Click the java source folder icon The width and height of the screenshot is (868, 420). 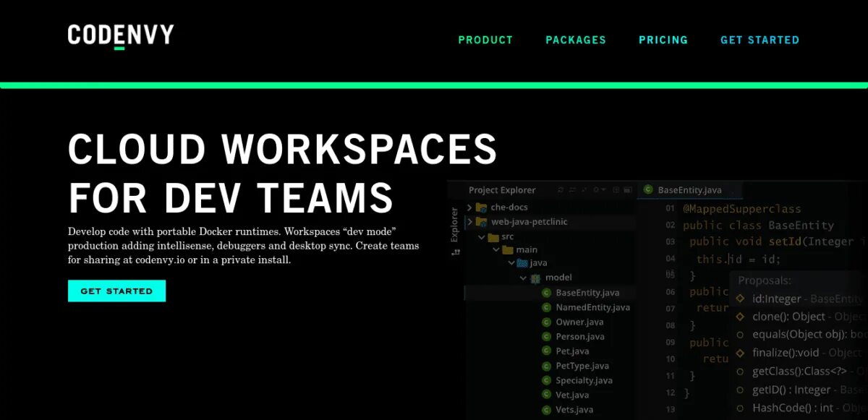point(522,264)
